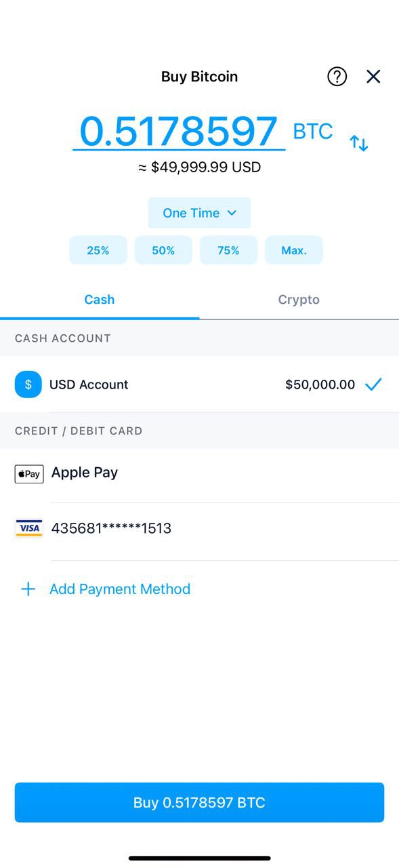Tap the plus icon for payment method

(x=28, y=589)
